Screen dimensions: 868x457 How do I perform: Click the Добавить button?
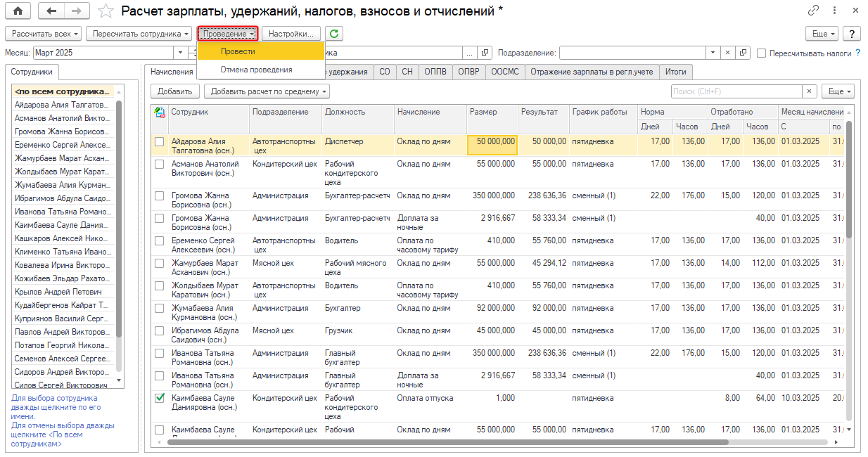point(174,91)
